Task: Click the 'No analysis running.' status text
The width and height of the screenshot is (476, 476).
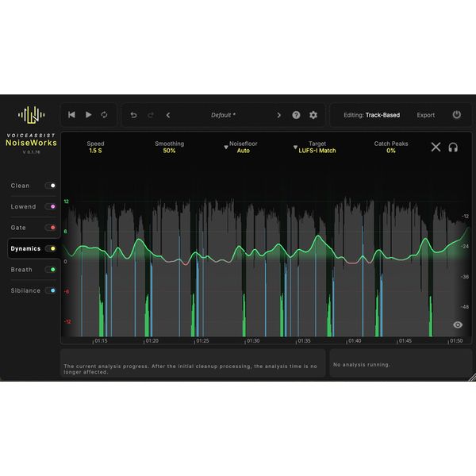Action: [362, 365]
